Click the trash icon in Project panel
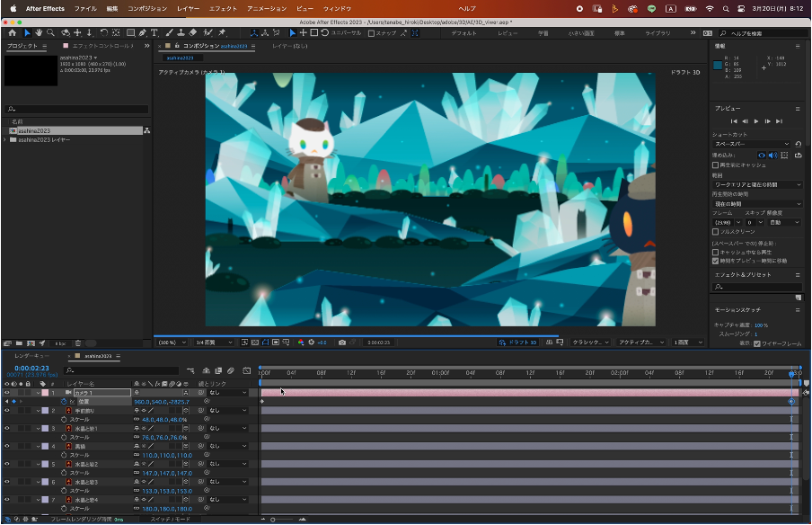The image size is (812, 525). [77, 343]
